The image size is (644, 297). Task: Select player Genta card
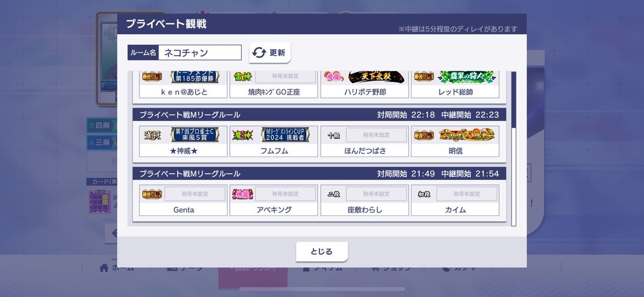184,201
